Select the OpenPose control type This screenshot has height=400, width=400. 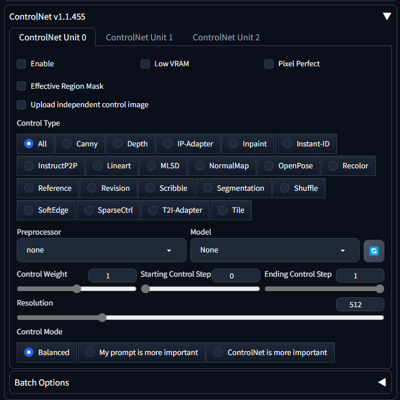289,166
